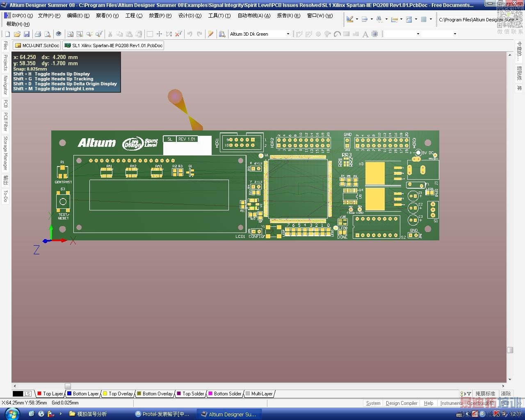The width and height of the screenshot is (525, 420).
Task: Click the 清除 button
Action: [x=506, y=394]
